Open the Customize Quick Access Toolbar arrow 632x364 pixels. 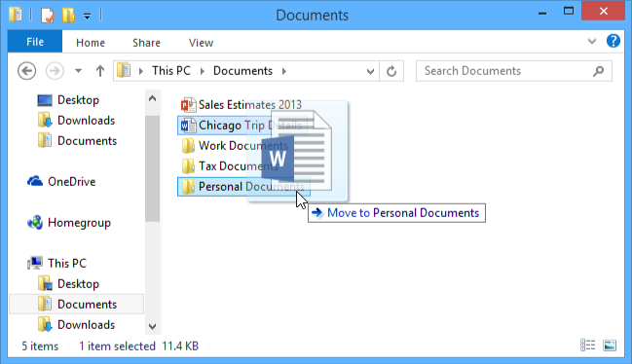pyautogui.click(x=87, y=17)
